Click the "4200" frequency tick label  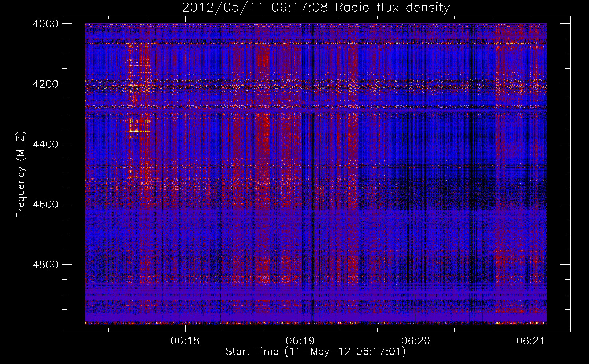pos(46,84)
